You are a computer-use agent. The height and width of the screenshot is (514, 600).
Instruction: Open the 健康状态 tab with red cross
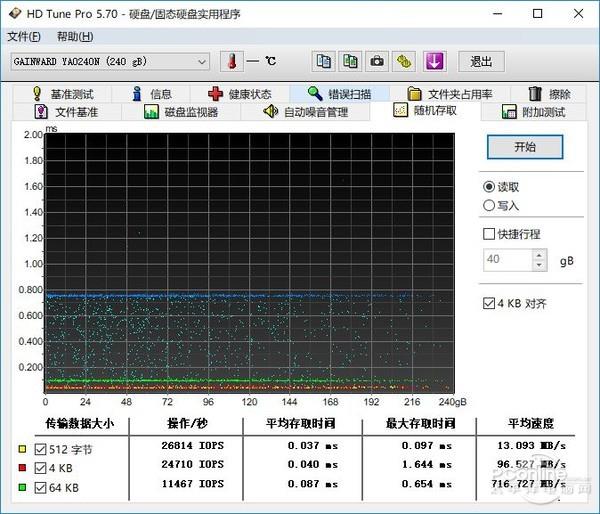[239, 94]
